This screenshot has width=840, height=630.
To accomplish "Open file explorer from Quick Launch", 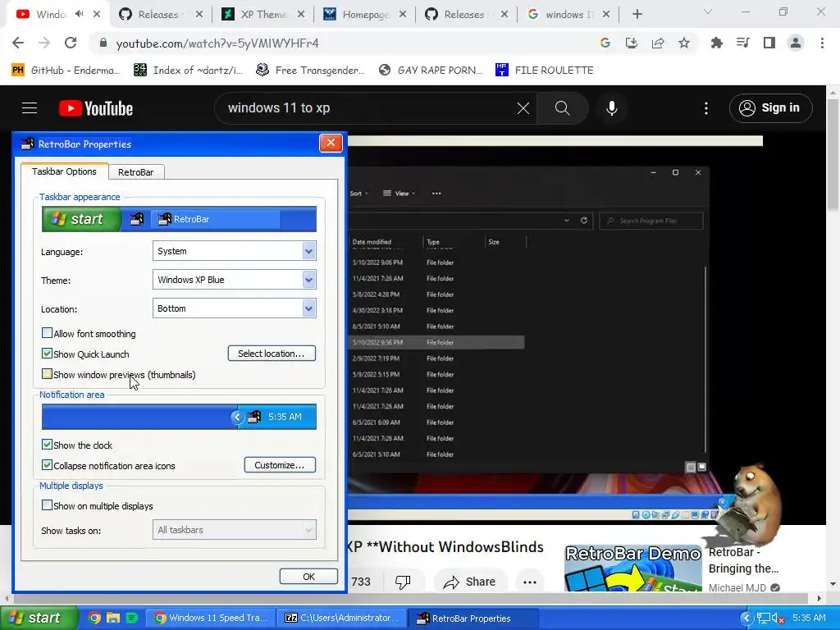I will (x=113, y=619).
